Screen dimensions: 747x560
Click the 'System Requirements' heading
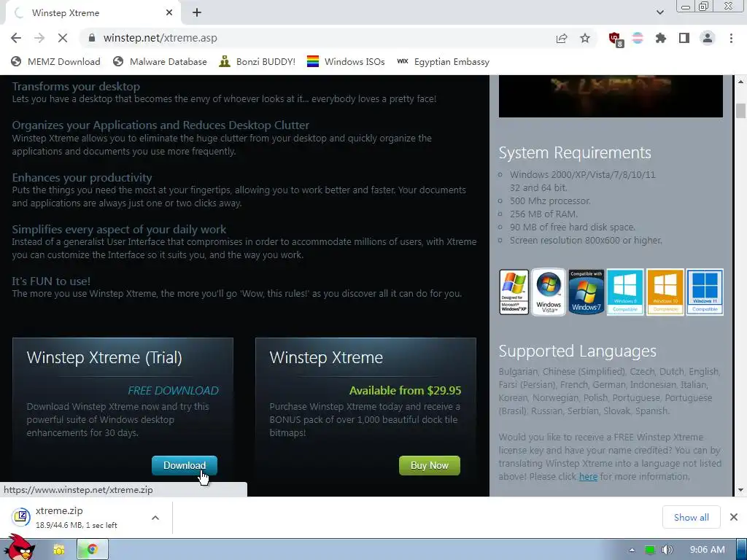click(x=575, y=153)
